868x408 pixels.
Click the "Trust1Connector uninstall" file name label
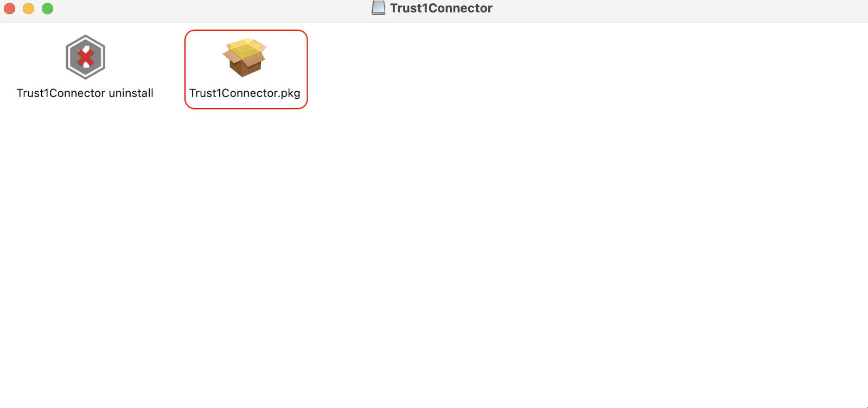[x=85, y=93]
